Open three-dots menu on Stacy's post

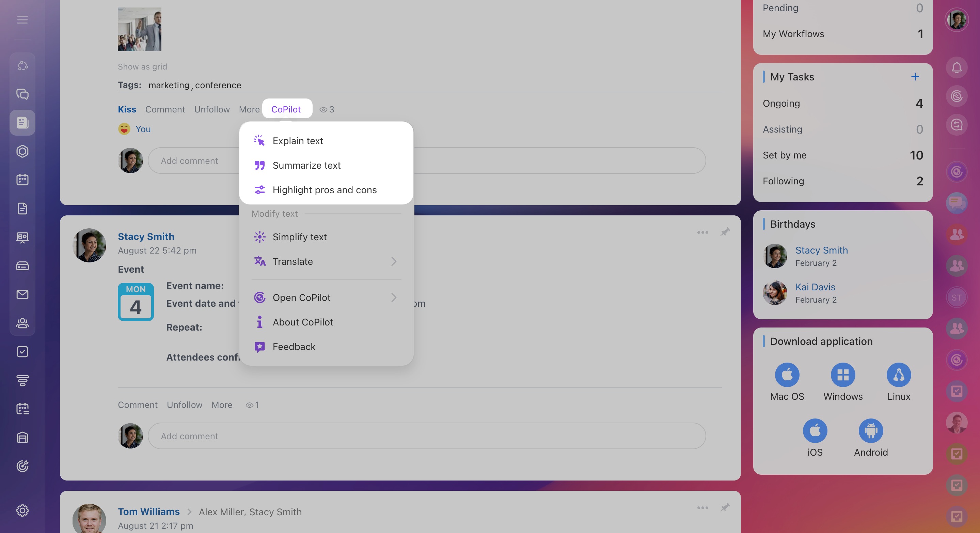[x=702, y=232]
